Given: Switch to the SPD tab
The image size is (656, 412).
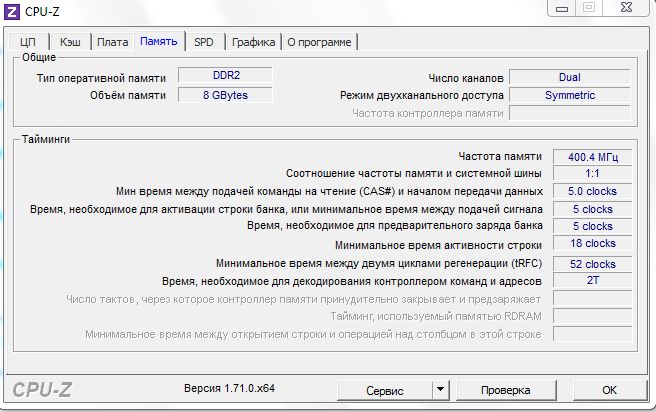Looking at the screenshot, I should [x=204, y=42].
